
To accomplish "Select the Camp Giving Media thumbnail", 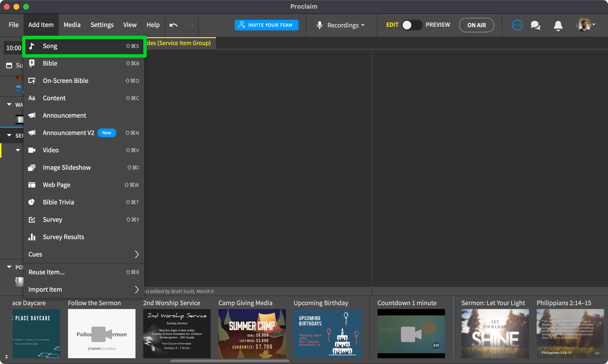I will coord(252,333).
